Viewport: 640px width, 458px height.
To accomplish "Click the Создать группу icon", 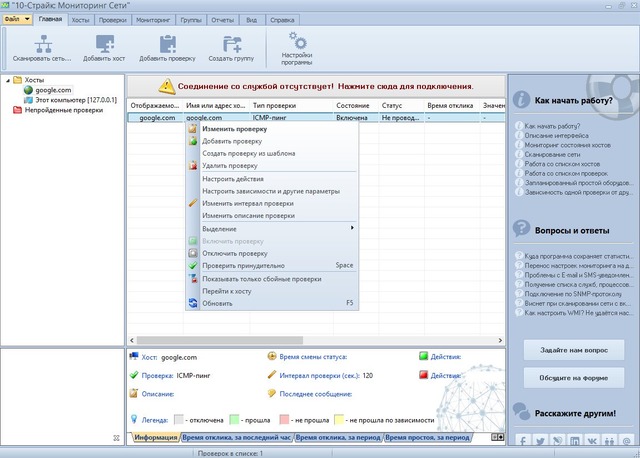I will [x=232, y=43].
